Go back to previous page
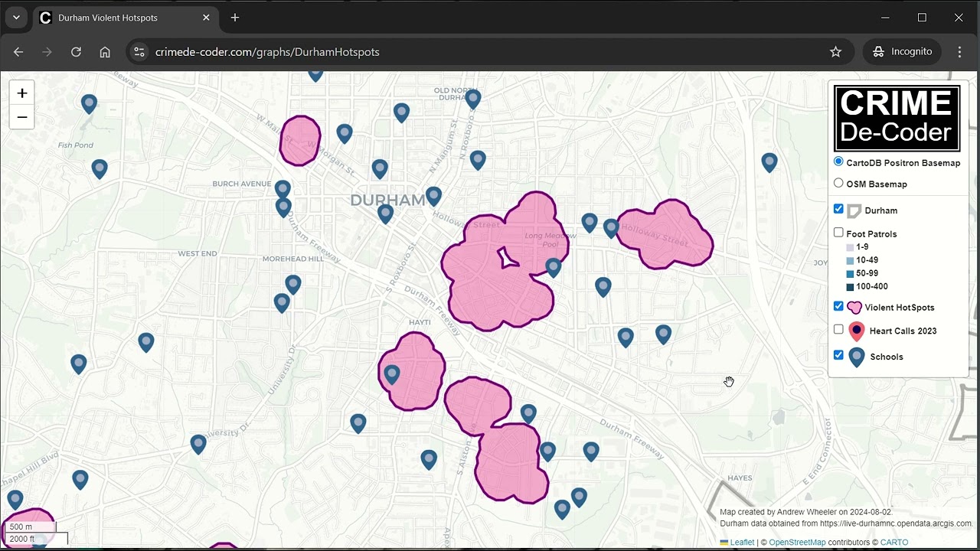Image resolution: width=980 pixels, height=551 pixels. (x=18, y=52)
